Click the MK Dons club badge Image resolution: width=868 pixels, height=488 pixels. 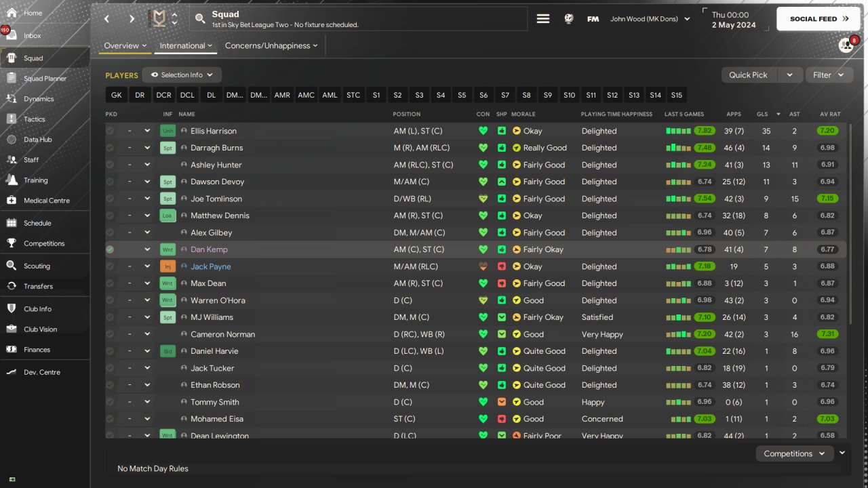click(x=159, y=19)
